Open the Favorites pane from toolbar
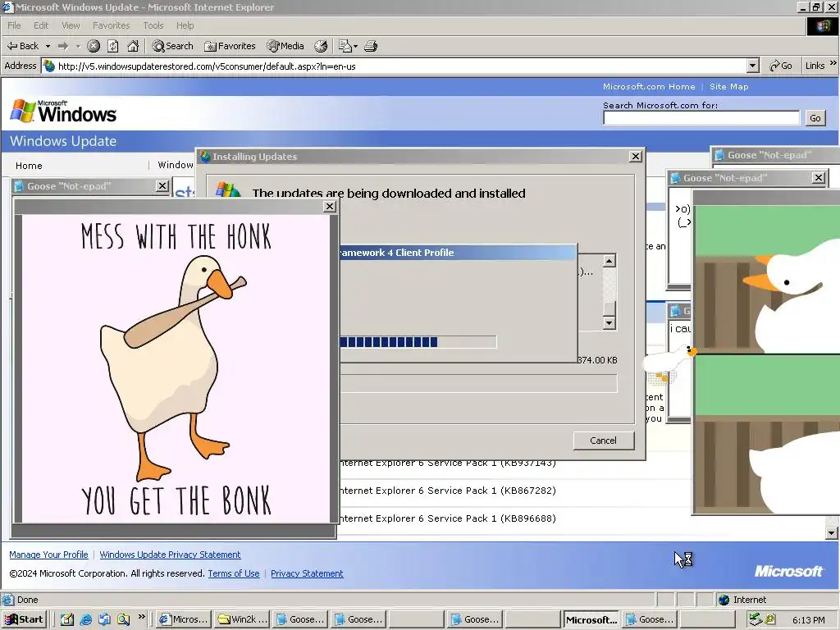The image size is (840, 630). 230,46
